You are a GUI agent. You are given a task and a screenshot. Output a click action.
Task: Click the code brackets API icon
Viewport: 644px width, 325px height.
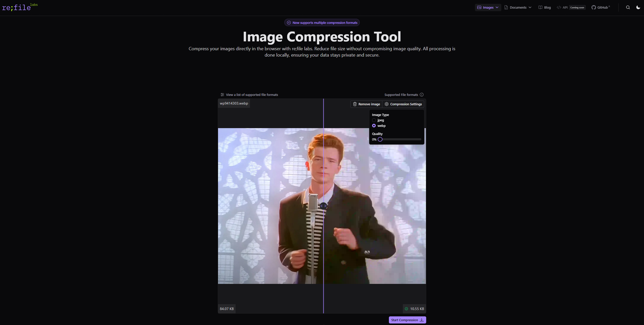coord(559,7)
